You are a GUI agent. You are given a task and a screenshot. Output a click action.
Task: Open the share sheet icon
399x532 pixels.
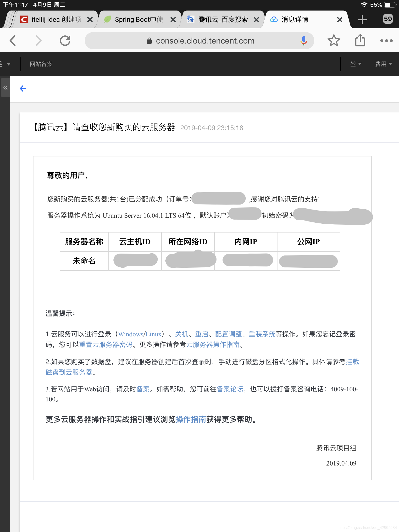pos(360,40)
